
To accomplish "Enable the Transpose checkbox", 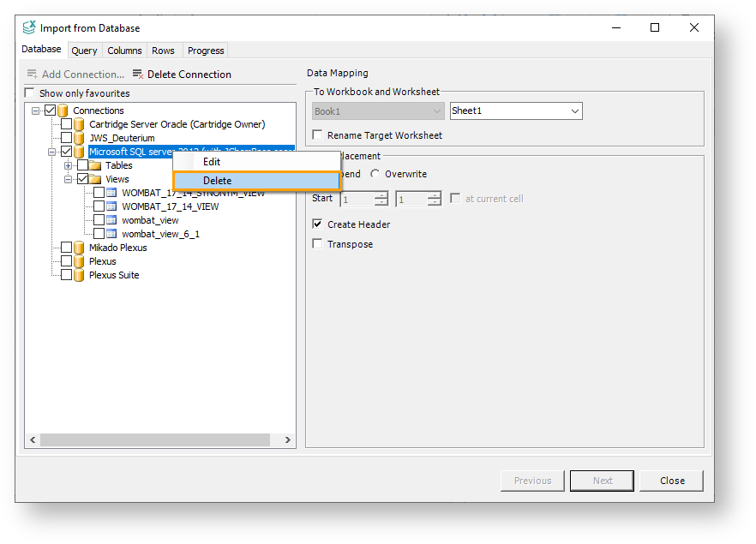I will tap(318, 244).
